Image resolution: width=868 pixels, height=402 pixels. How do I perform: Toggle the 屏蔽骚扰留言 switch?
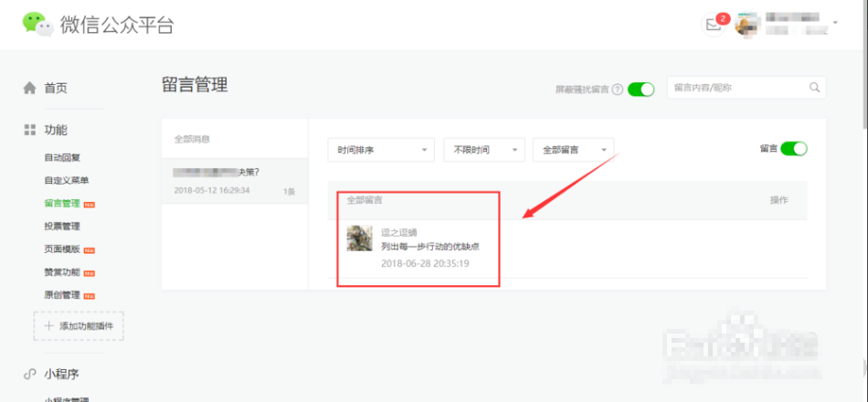(x=641, y=90)
